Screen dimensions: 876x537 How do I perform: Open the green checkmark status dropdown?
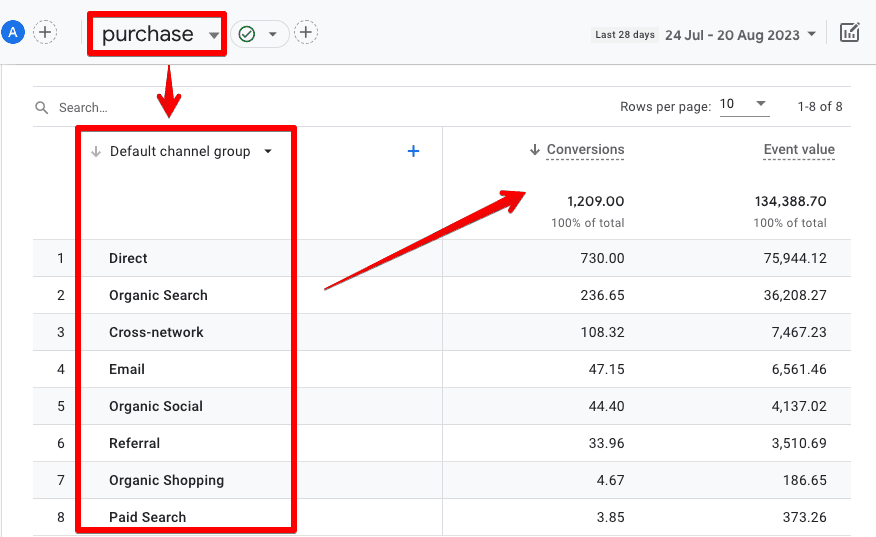pyautogui.click(x=259, y=34)
